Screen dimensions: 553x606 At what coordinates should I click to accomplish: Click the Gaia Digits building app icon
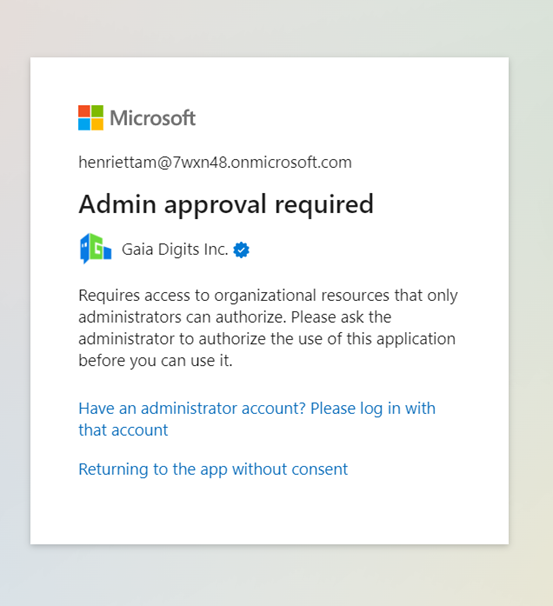pos(95,249)
